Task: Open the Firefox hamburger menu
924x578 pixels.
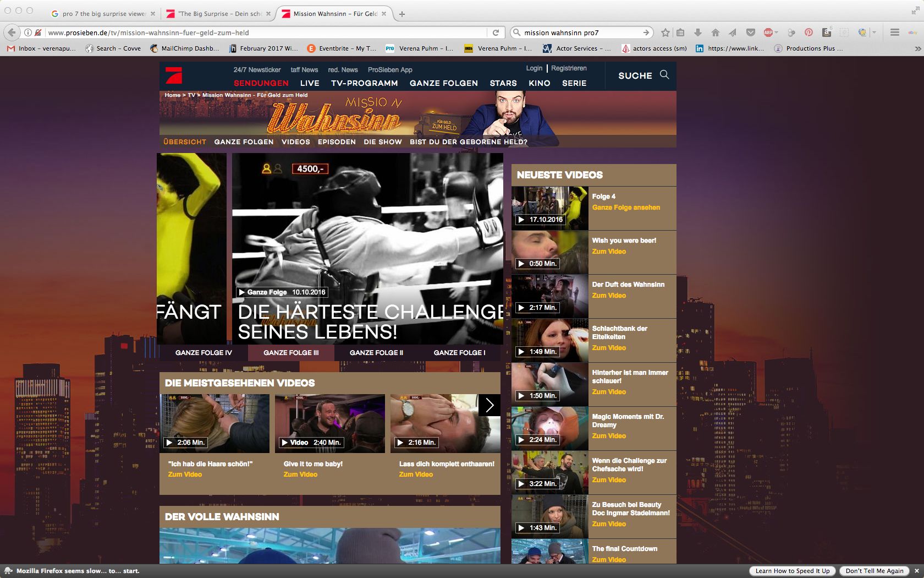Action: click(x=895, y=32)
